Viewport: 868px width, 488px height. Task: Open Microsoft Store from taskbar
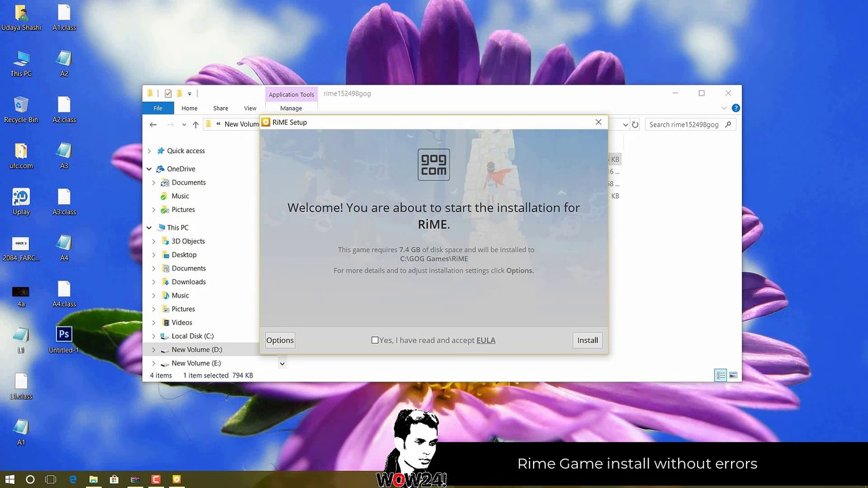pyautogui.click(x=115, y=479)
